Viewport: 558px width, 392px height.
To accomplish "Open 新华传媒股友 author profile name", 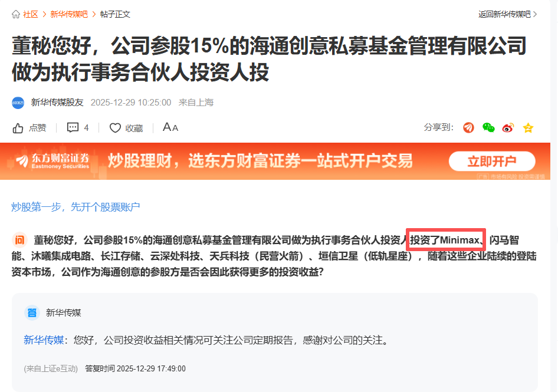I will coord(57,103).
